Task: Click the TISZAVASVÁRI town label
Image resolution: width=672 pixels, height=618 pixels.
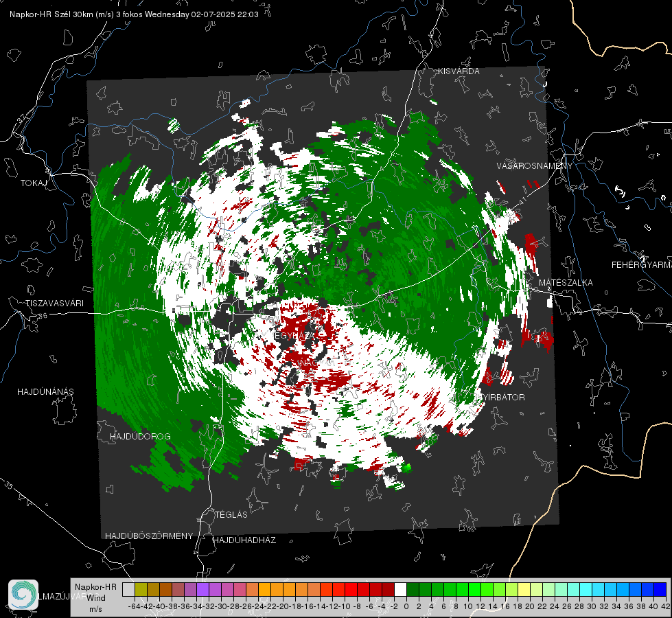Action: [x=55, y=304]
